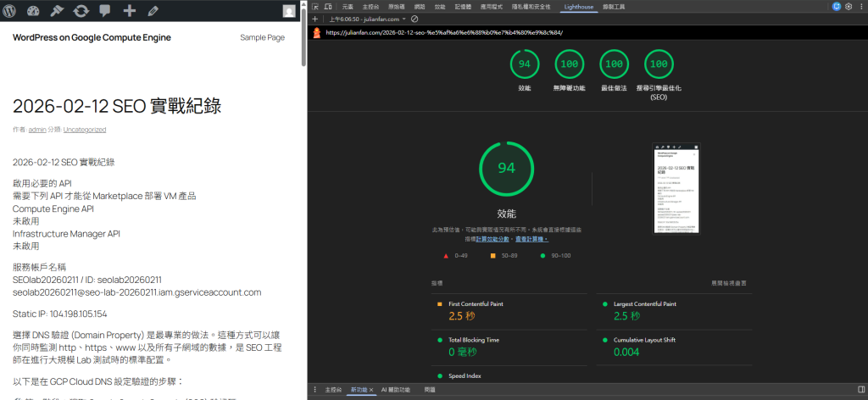
Task: Open the Dashboard gauge icon
Action: tap(34, 11)
